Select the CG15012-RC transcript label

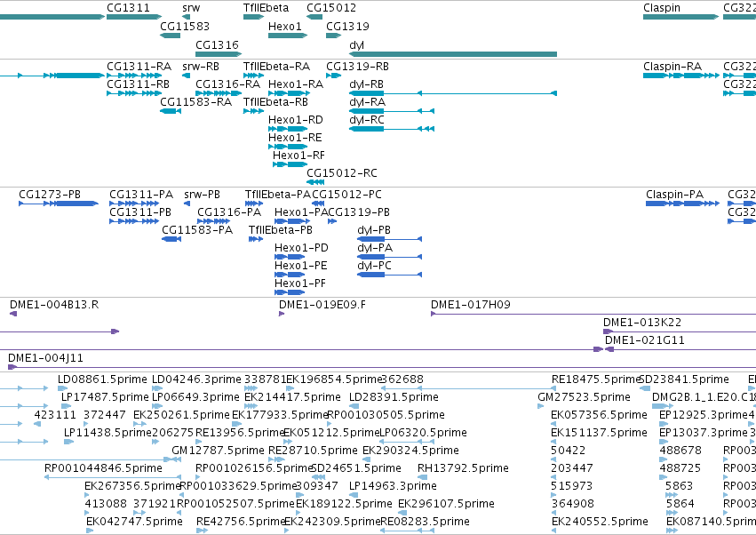click(342, 172)
